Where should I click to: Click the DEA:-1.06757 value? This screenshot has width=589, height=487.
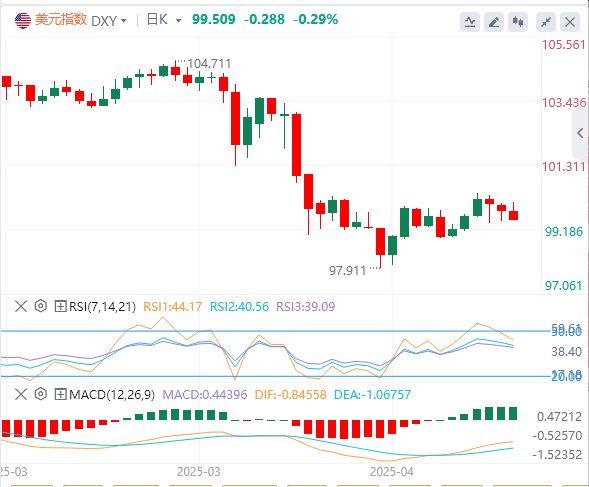(372, 395)
